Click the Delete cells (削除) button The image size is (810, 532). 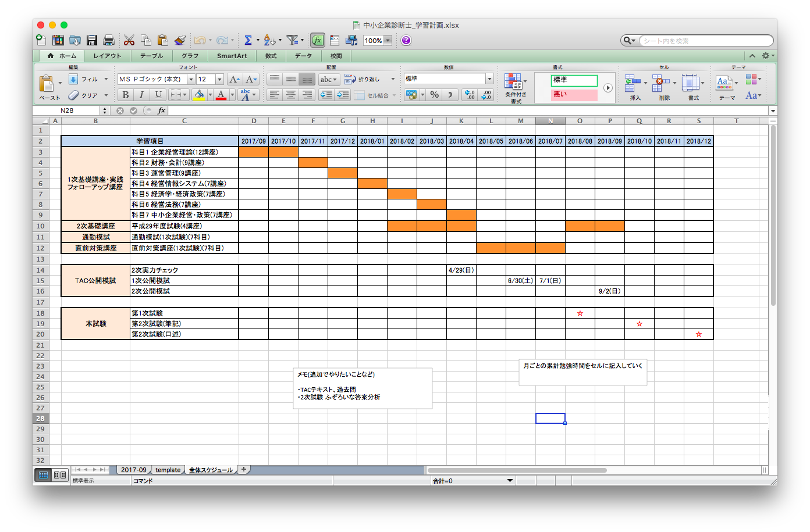pos(664,87)
